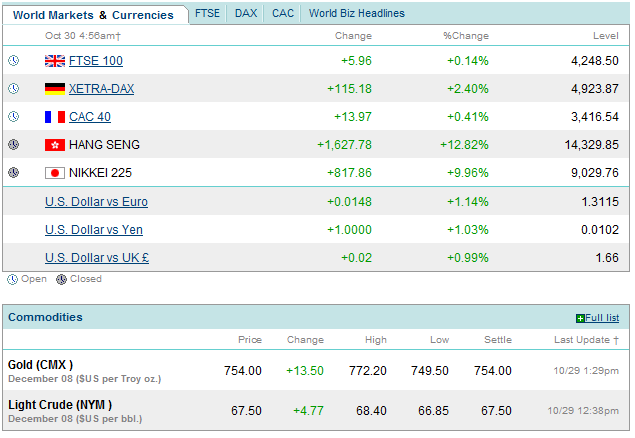Switch to the DAX tab

click(245, 13)
